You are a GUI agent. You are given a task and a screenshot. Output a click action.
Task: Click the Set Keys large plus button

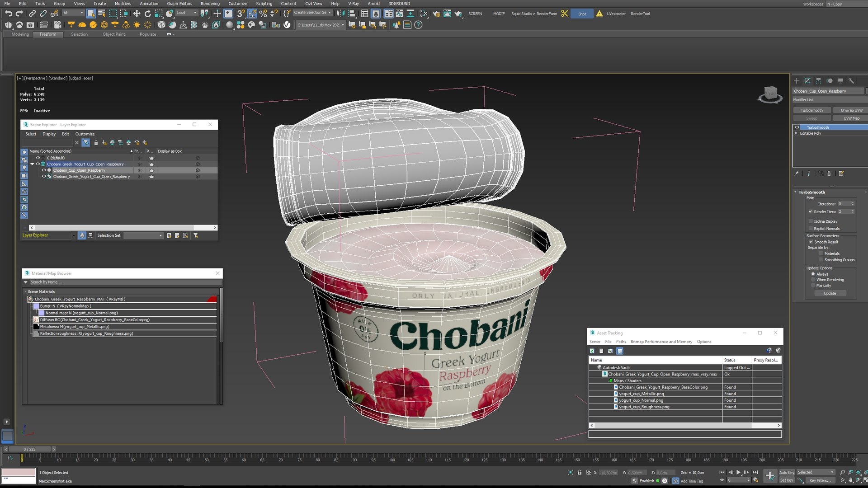point(769,475)
